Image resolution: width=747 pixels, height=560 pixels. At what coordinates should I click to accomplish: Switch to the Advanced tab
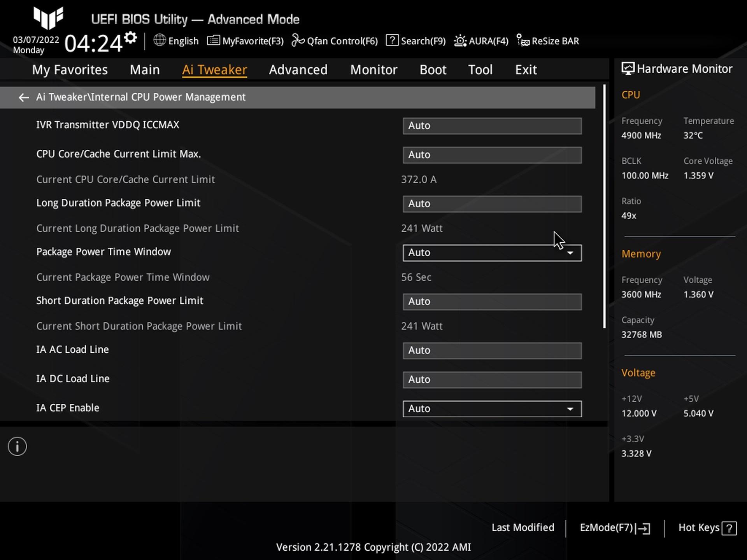[x=298, y=70]
